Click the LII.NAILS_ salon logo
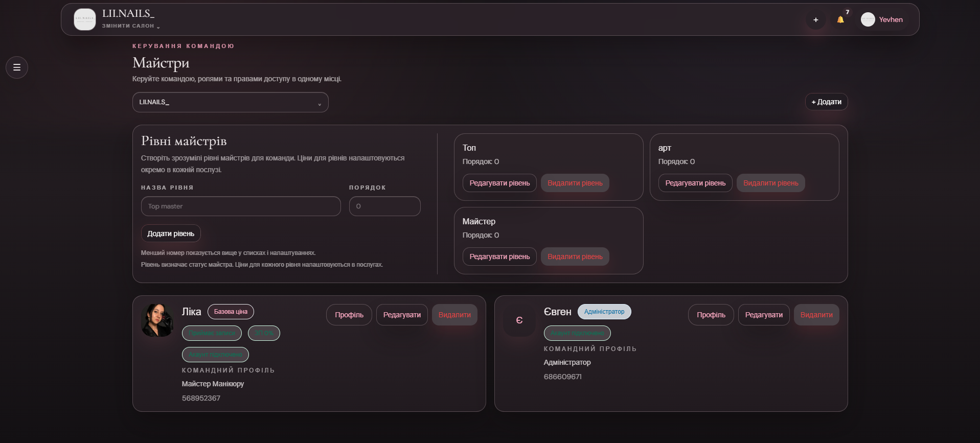 coord(85,19)
